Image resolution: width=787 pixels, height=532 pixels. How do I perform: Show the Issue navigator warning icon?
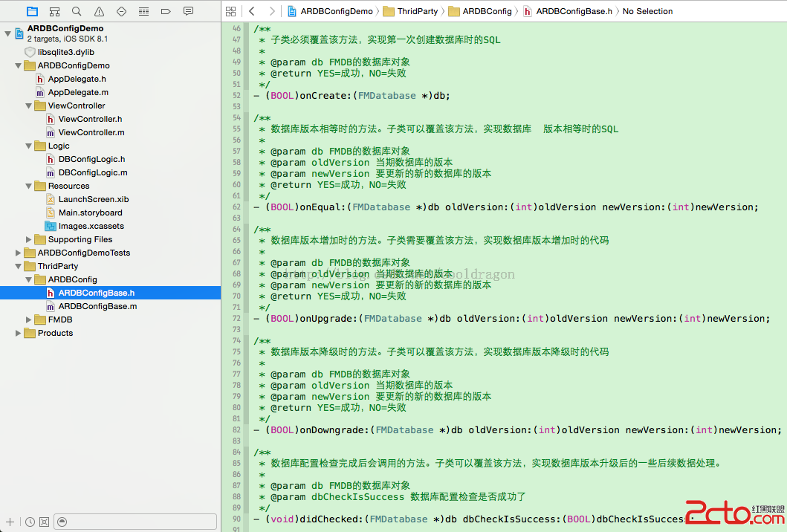pyautogui.click(x=99, y=11)
